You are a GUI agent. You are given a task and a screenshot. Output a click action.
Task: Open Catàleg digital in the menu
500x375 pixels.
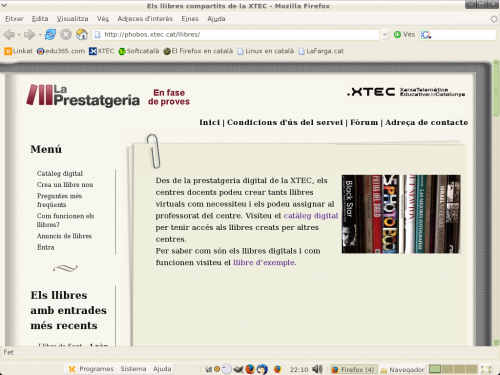click(60, 173)
